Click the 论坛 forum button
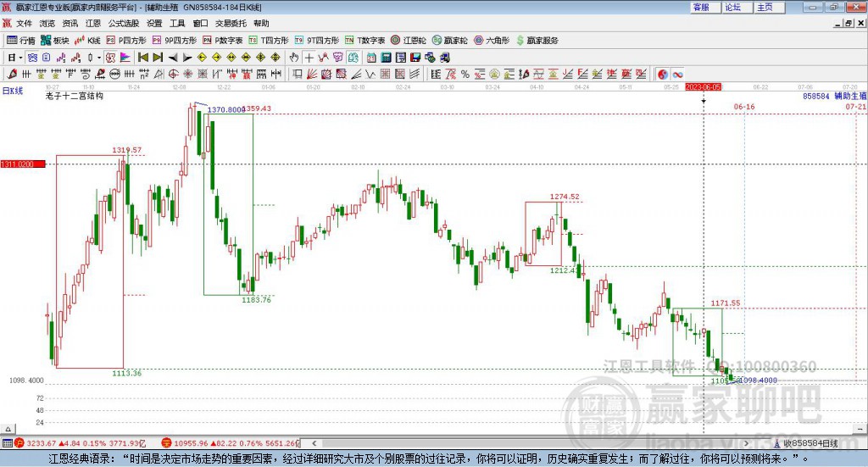 pos(737,7)
